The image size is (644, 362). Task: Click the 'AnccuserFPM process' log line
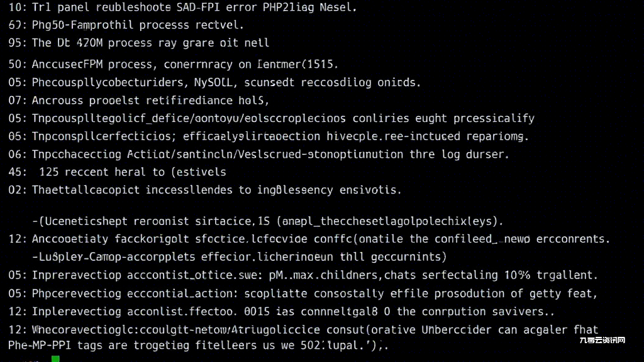click(174, 65)
